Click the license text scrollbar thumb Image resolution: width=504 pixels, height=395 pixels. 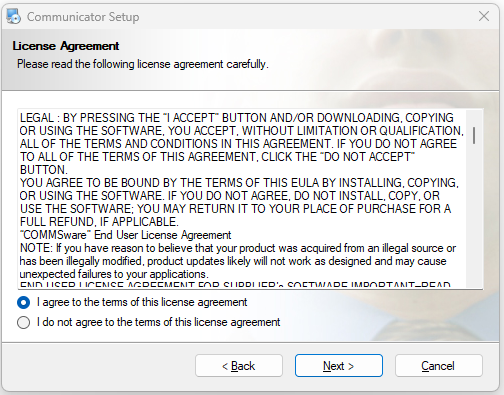tap(474, 136)
